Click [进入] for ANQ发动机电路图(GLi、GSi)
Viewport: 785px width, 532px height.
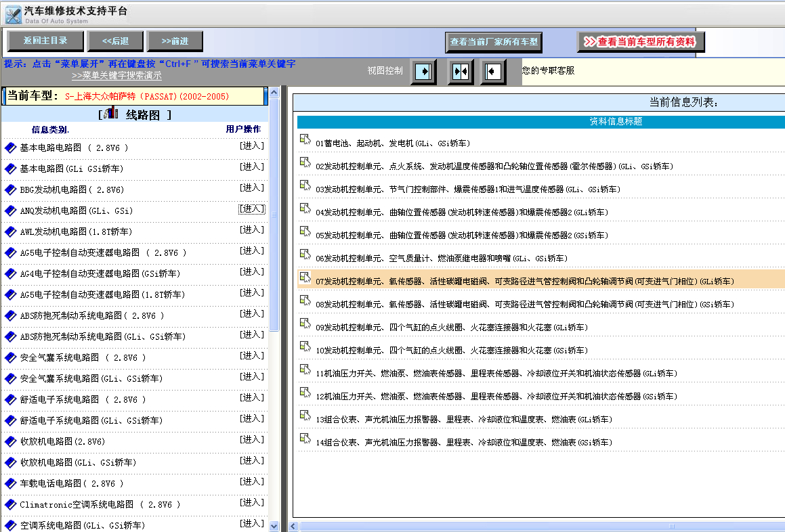[252, 208]
